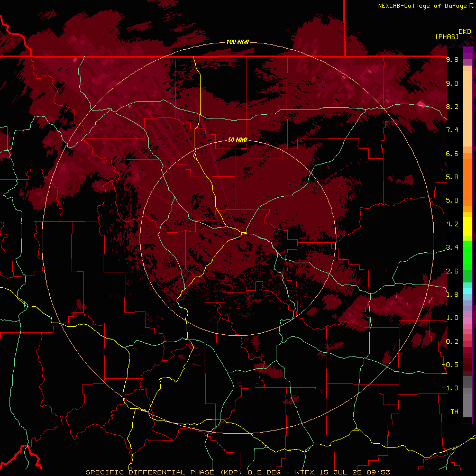Click the 4.2 legend value
Viewport: 476px width, 476px height.
point(452,224)
